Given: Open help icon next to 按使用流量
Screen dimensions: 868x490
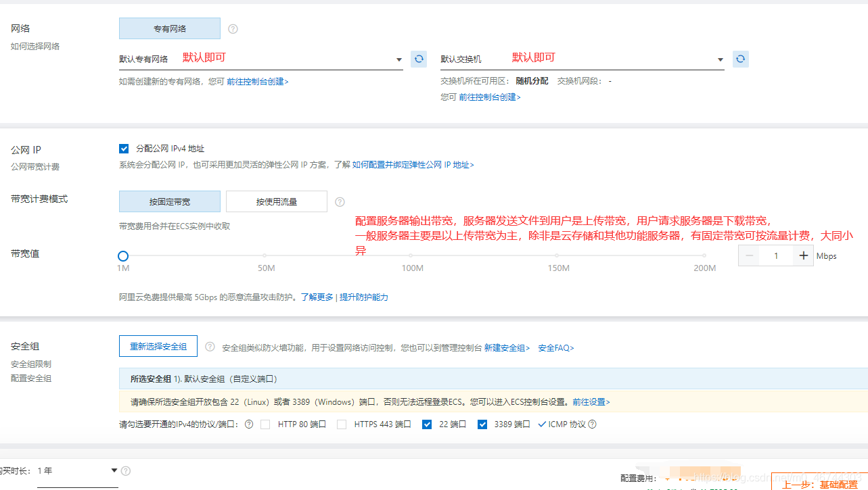Looking at the screenshot, I should 340,201.
